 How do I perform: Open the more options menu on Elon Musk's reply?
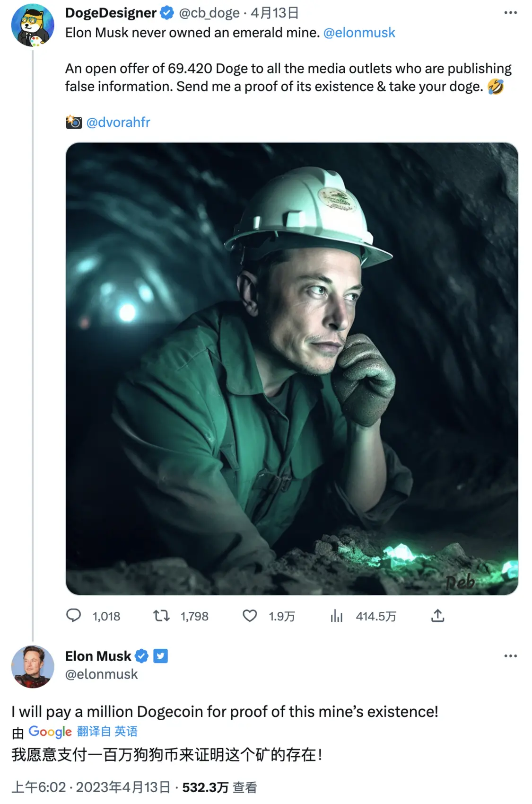[510, 656]
